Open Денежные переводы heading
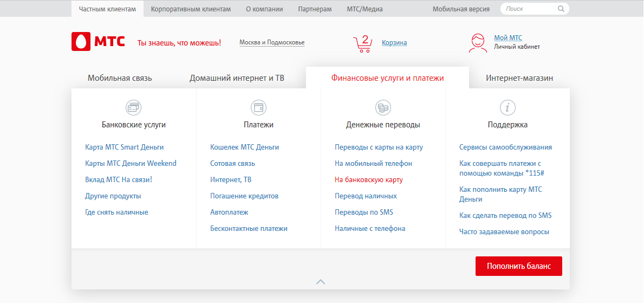The width and height of the screenshot is (644, 303). pos(383,125)
